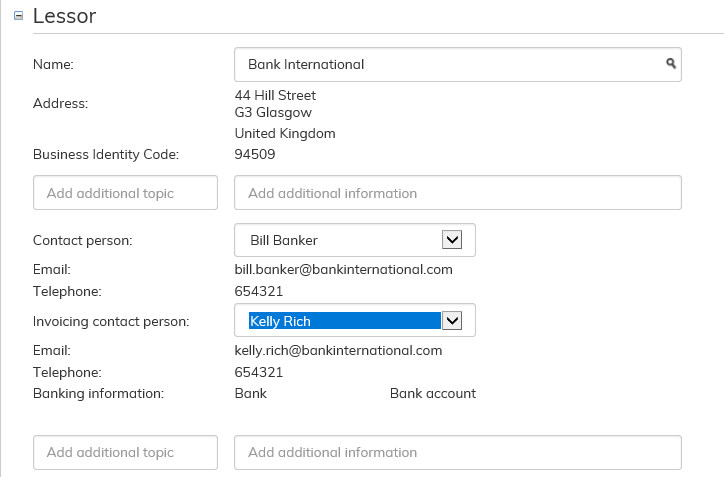Focus the additional topic field below Banking information

[125, 452]
